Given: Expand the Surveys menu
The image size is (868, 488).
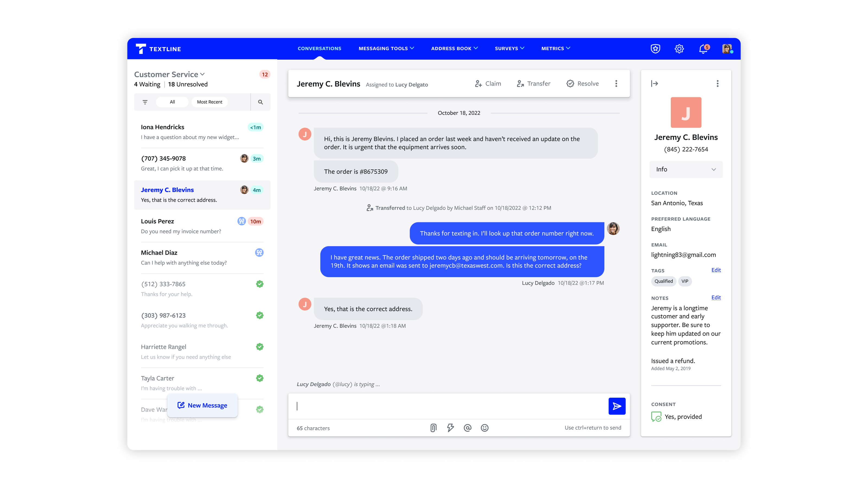Looking at the screenshot, I should coord(509,48).
